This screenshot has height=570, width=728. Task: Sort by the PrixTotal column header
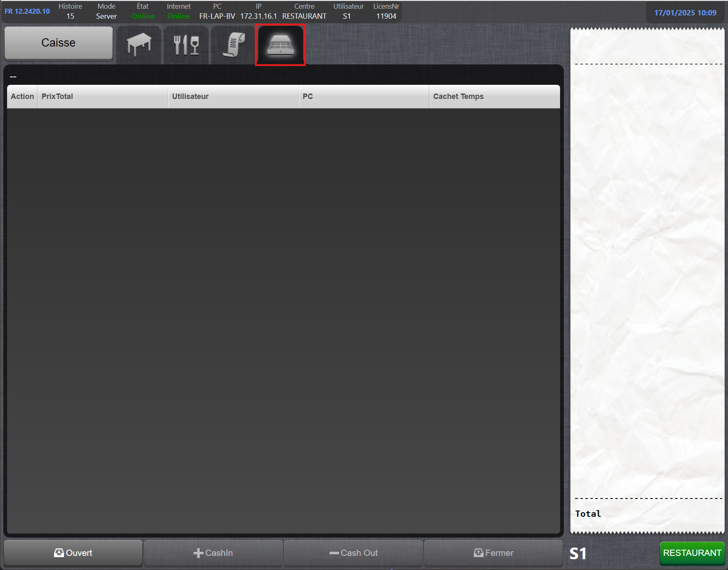pyautogui.click(x=57, y=96)
